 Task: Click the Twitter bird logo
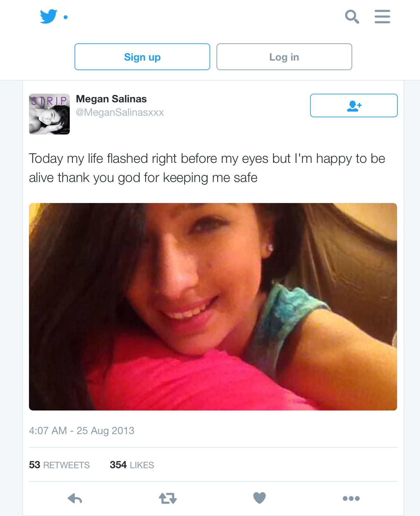pyautogui.click(x=48, y=16)
